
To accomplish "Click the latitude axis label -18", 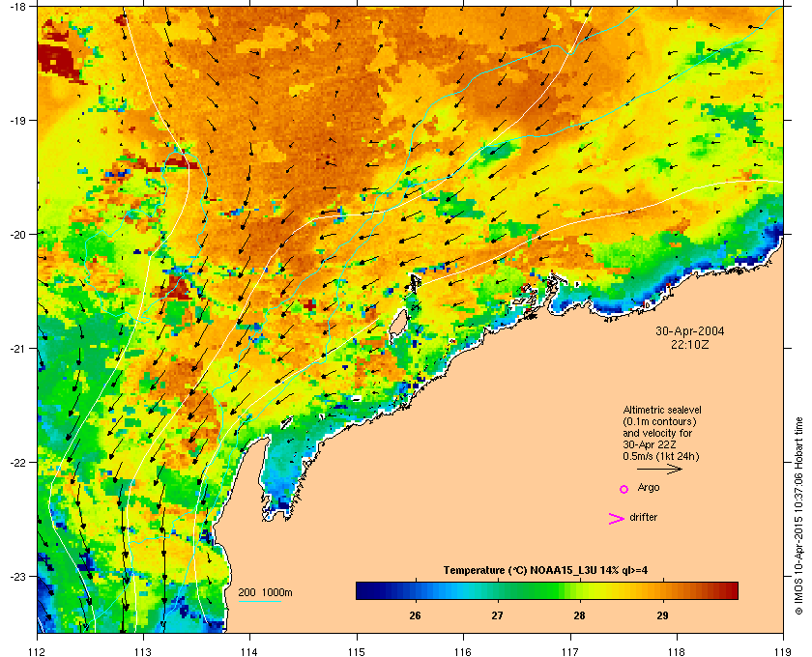I will [17, 6].
